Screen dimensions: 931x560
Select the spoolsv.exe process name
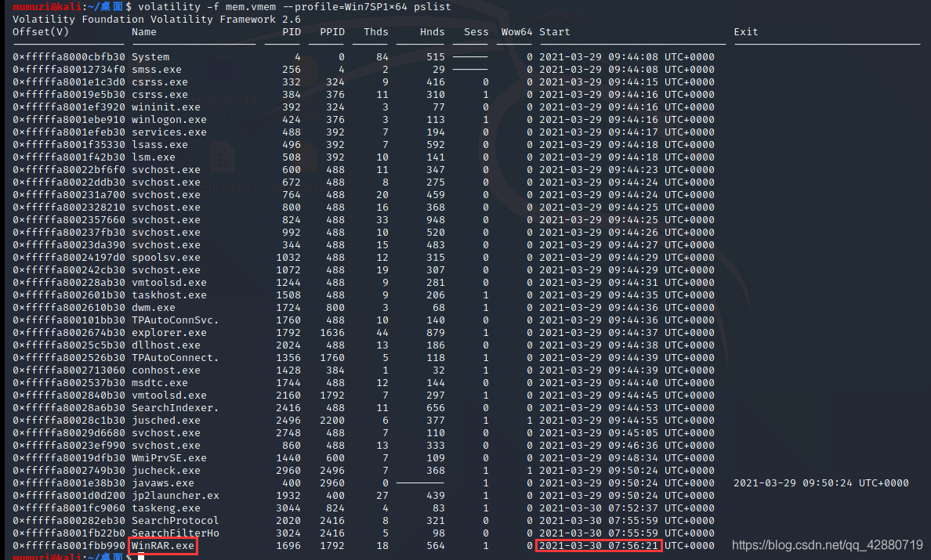pyautogui.click(x=166, y=258)
